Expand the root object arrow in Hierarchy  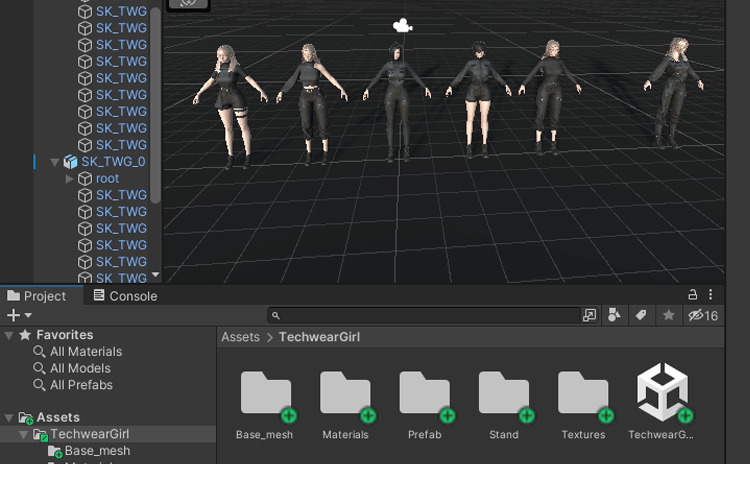click(69, 178)
